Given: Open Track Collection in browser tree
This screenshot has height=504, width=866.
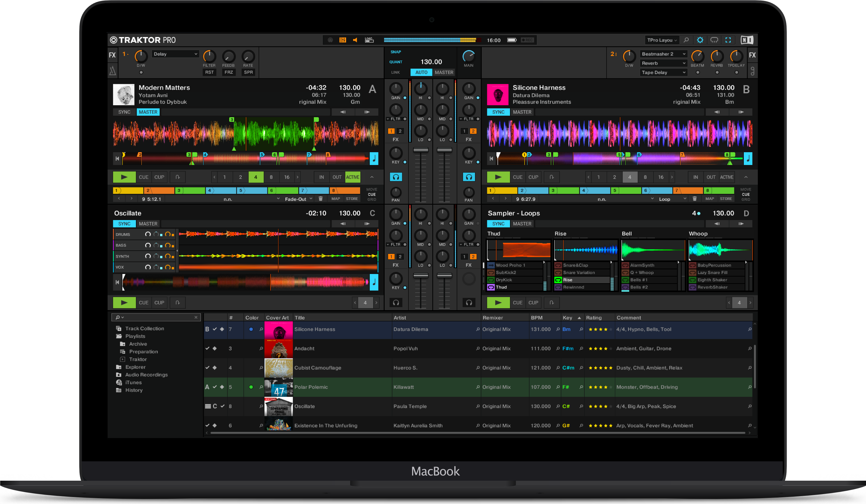Looking at the screenshot, I should [x=144, y=329].
